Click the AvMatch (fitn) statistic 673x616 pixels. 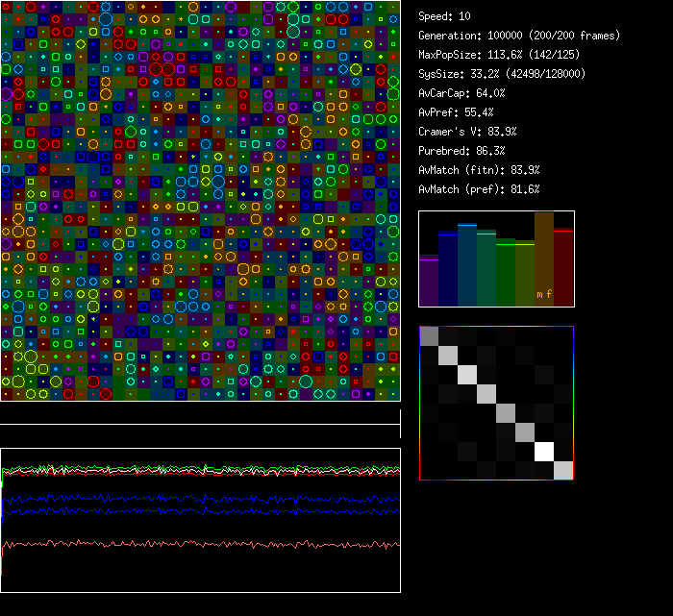pos(479,170)
